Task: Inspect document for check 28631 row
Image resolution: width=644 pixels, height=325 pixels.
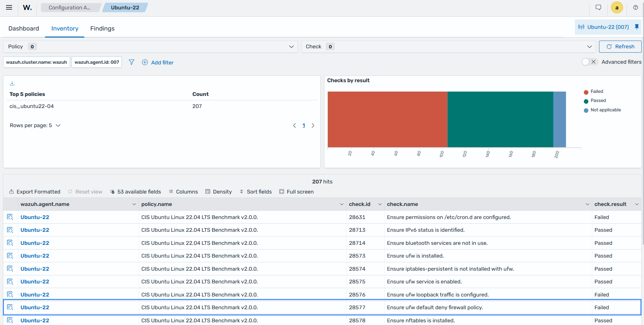Action: 10,217
